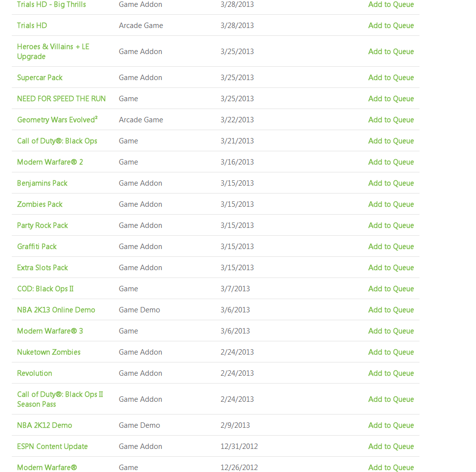Image resolution: width=476 pixels, height=472 pixels.
Task: Open the Benjamins Pack link
Action: coord(42,183)
